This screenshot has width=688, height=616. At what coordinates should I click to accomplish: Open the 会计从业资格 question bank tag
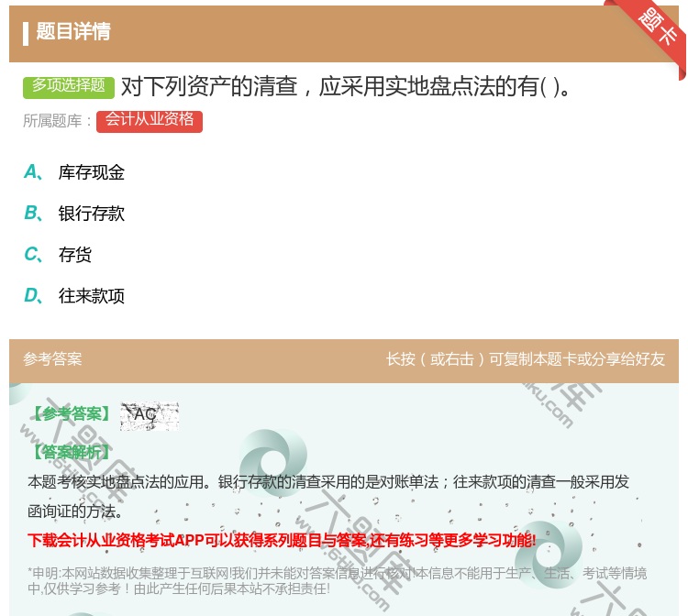(x=150, y=121)
